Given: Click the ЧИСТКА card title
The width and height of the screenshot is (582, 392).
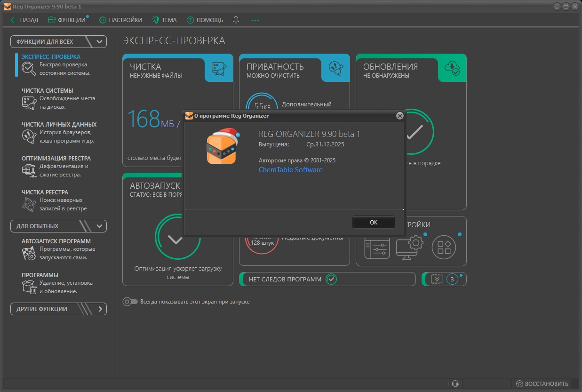Looking at the screenshot, I should 145,66.
